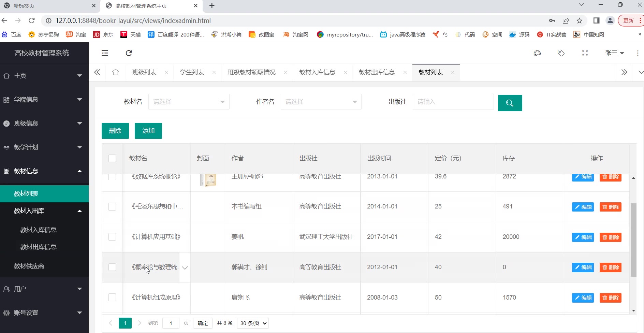Open the 作者名 dropdown filter
The height and width of the screenshot is (333, 644).
tap(321, 102)
